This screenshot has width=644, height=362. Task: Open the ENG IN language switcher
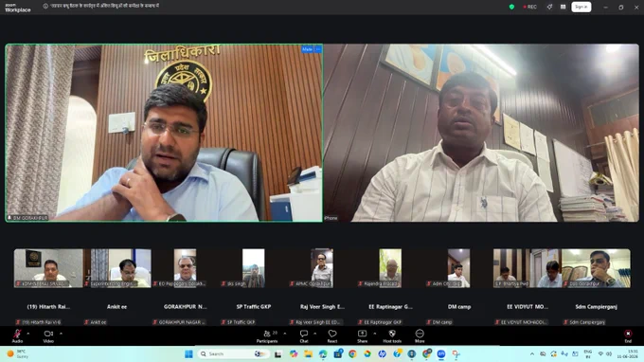pyautogui.click(x=588, y=353)
